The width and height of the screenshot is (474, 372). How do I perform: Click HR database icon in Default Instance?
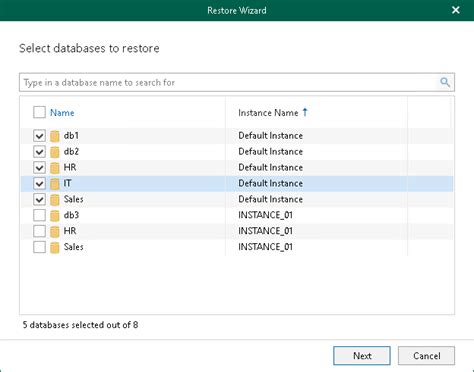(55, 168)
